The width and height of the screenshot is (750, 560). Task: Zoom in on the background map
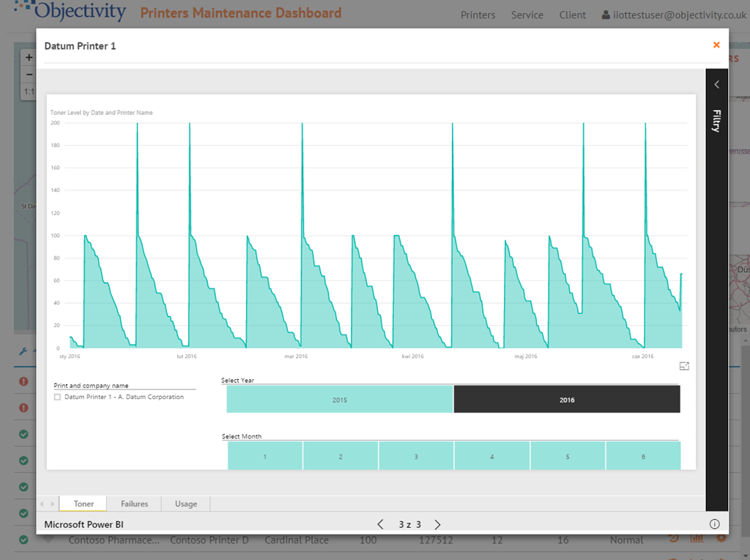pos(29,57)
